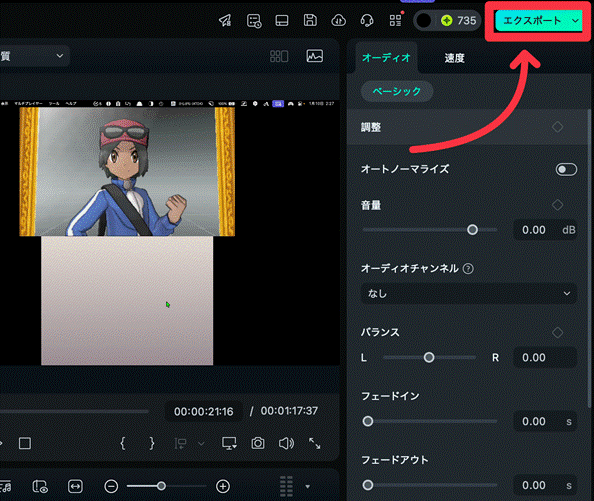Screen dimensions: 594x501
Task: Click the フェードアウト slider handle
Action: point(368,485)
